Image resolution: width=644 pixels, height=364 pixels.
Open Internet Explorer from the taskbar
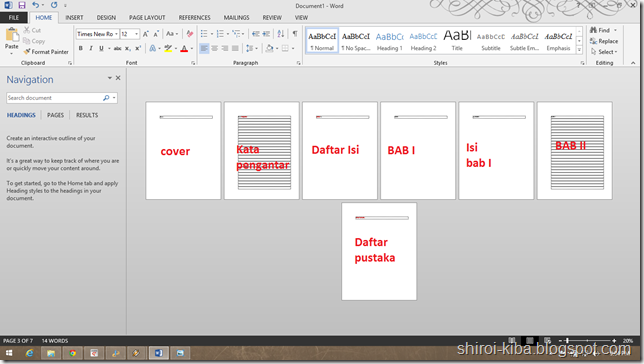pos(30,353)
